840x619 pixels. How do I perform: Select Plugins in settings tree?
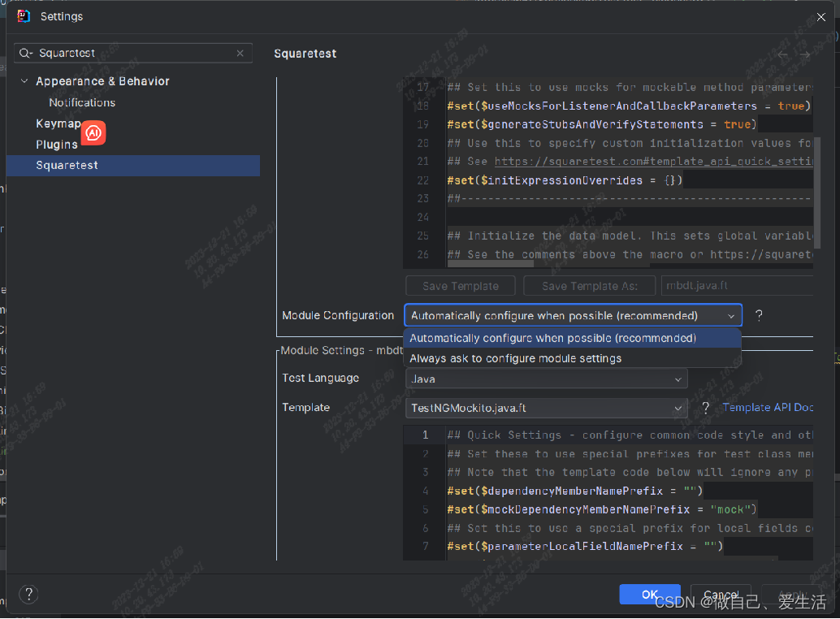[x=56, y=145]
